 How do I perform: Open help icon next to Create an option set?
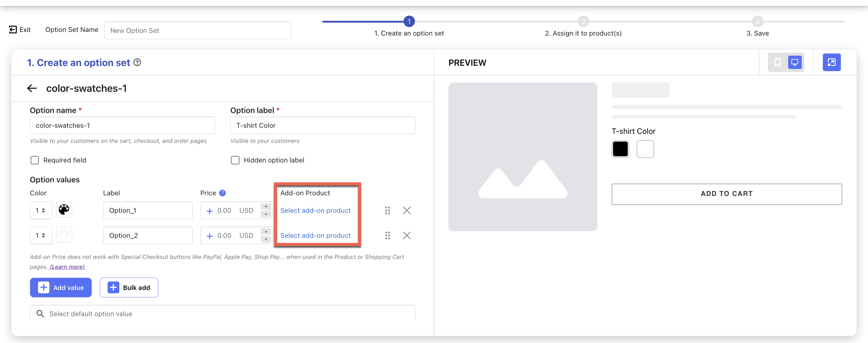pos(137,62)
